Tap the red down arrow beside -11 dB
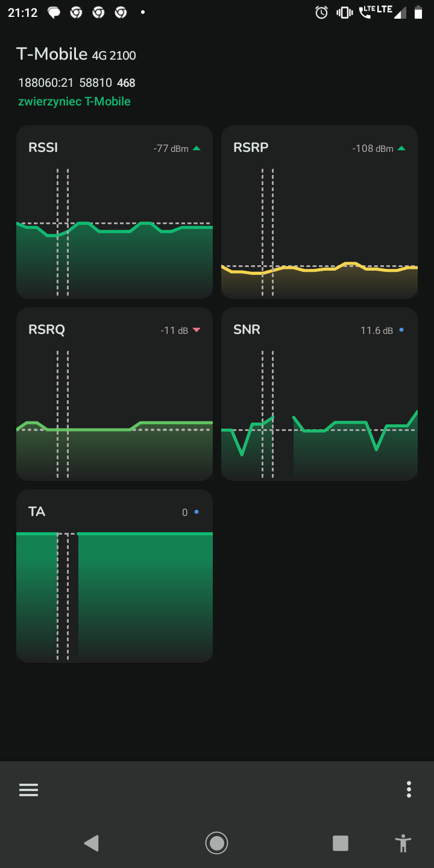Screen dimensions: 434x868 (196, 330)
